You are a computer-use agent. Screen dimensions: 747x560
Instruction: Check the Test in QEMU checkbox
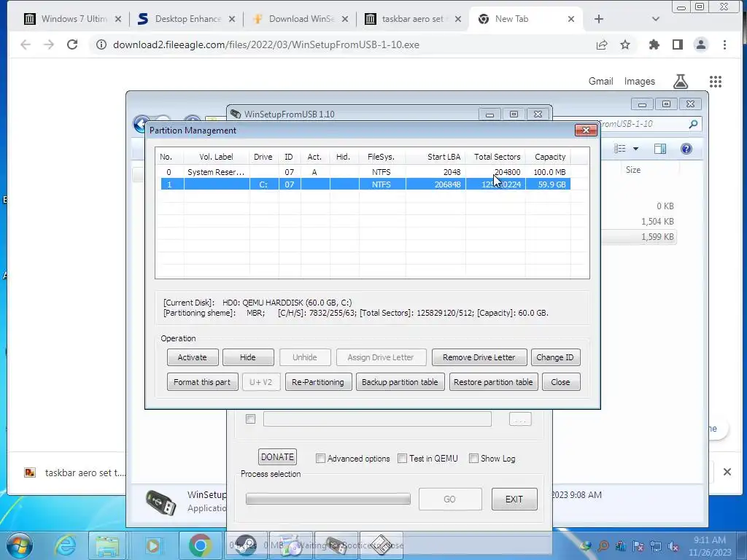click(x=403, y=459)
